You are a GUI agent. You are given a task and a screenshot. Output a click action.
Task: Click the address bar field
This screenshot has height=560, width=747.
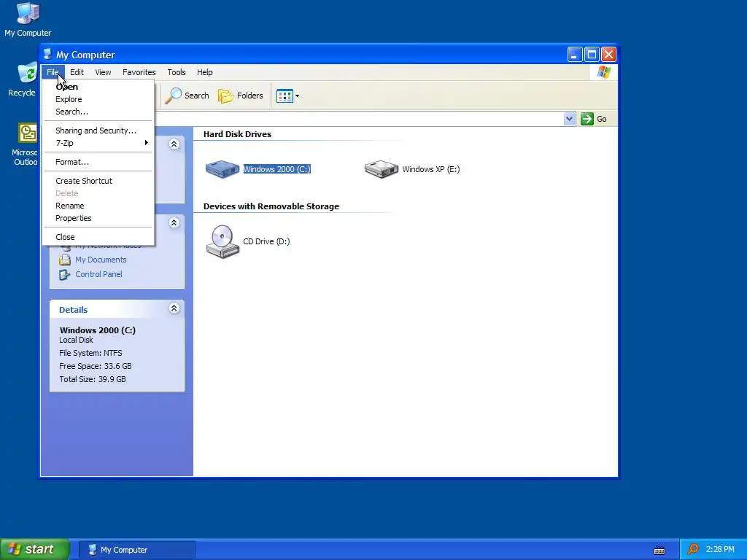point(358,119)
